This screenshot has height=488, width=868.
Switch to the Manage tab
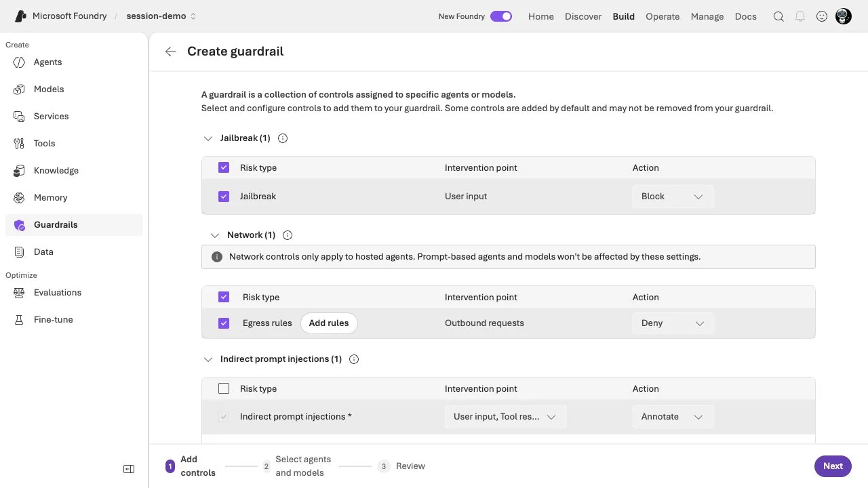[707, 16]
